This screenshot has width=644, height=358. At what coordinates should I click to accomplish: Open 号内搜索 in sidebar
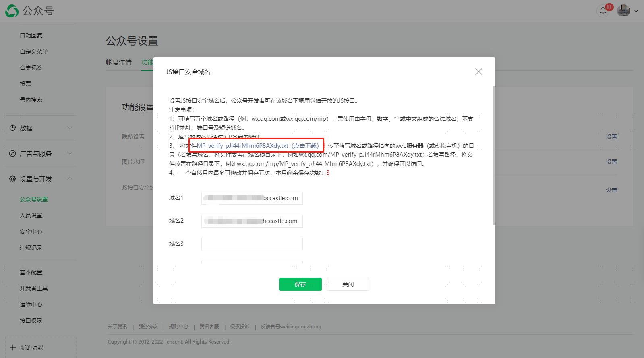31,100
